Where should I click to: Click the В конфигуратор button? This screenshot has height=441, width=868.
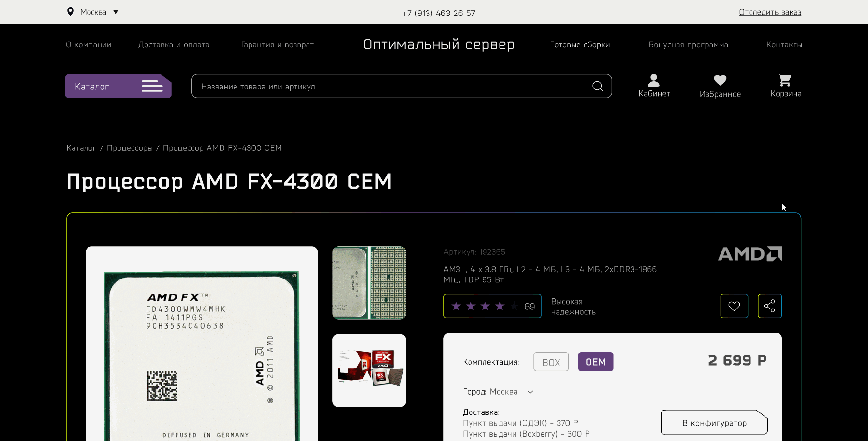pyautogui.click(x=714, y=422)
